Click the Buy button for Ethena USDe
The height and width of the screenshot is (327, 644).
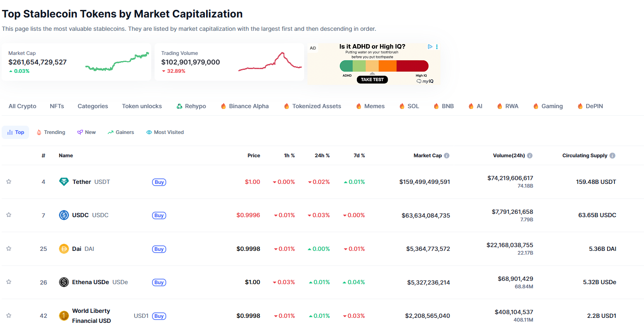coord(159,282)
